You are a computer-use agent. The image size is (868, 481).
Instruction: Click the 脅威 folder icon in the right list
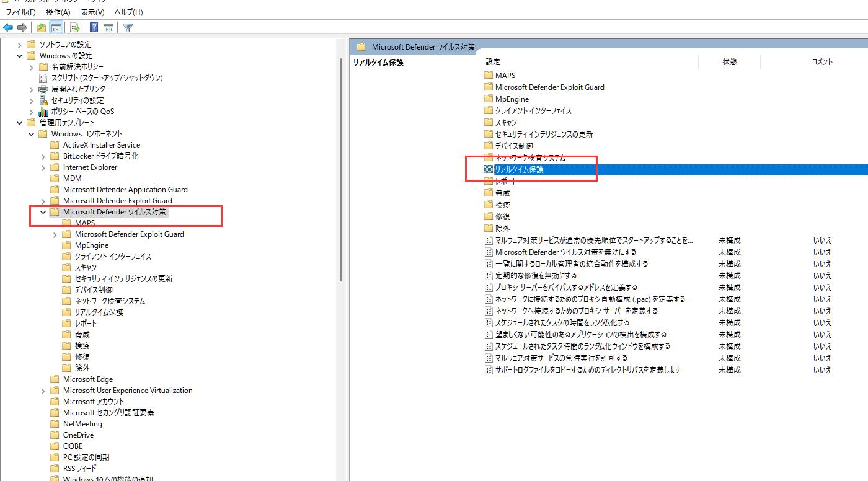coord(489,193)
